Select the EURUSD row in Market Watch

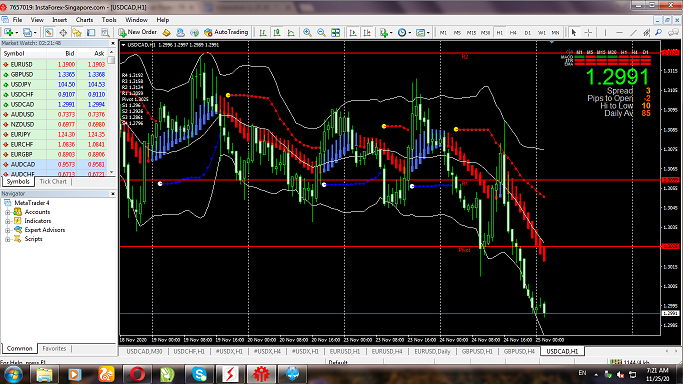click(x=54, y=64)
